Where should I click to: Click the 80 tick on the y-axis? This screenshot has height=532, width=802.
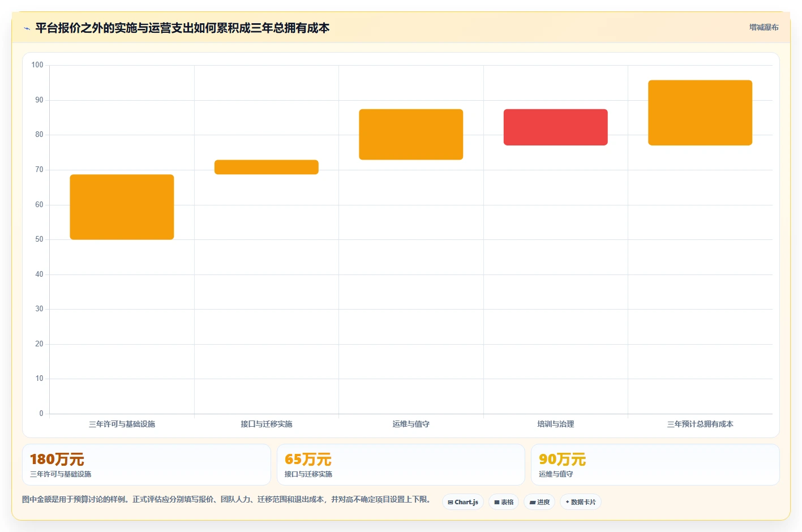tap(39, 135)
